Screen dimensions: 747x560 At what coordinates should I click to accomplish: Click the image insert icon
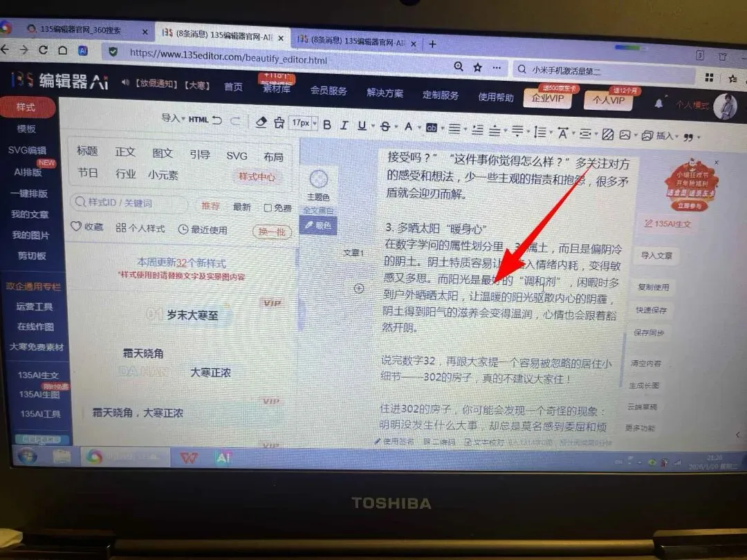click(x=625, y=135)
